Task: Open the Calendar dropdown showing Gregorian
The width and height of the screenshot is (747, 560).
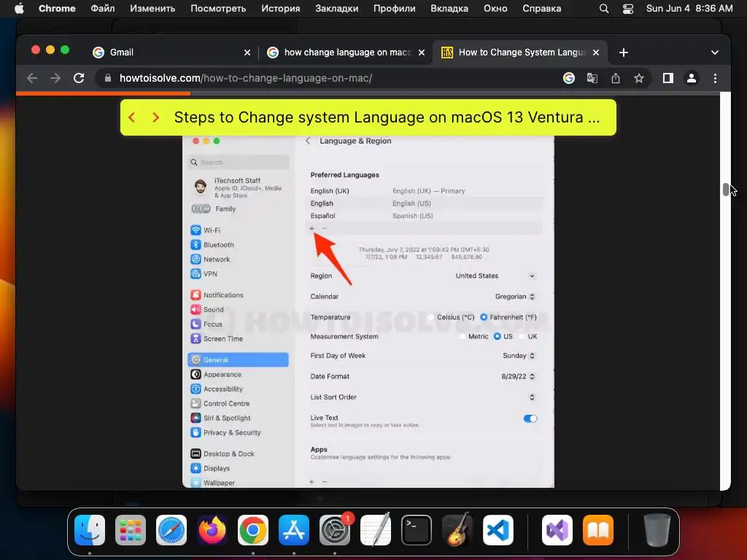Action: tap(515, 296)
